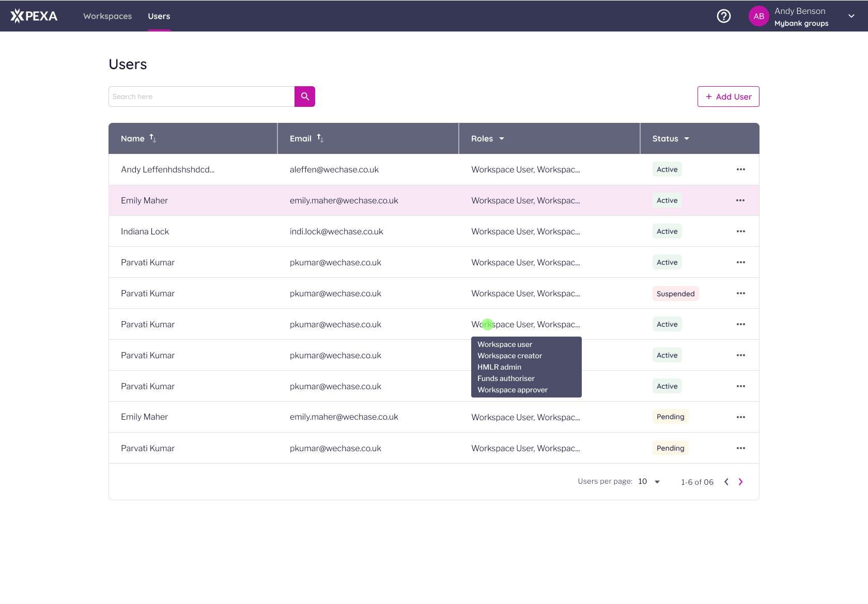Open the Users per page dropdown
This screenshot has width=868, height=604.
tap(657, 482)
